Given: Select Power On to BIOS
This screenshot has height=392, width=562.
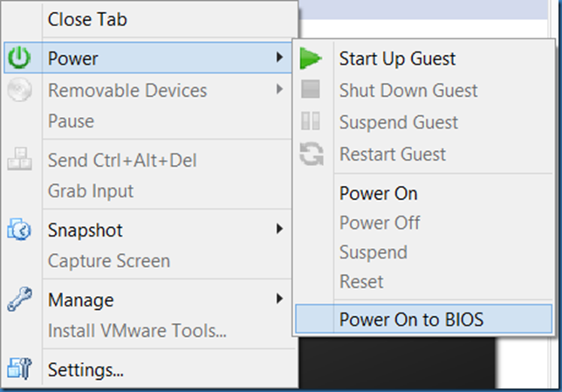Looking at the screenshot, I should pos(411,319).
